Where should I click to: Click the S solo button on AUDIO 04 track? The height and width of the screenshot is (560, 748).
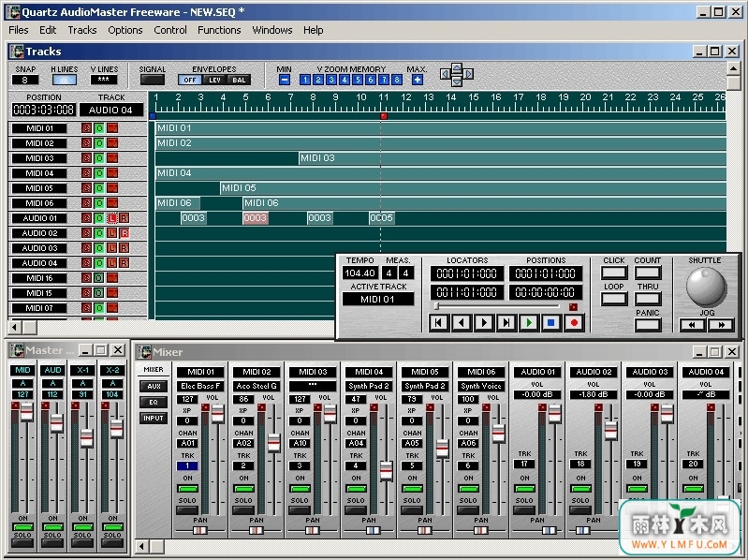tap(86, 263)
